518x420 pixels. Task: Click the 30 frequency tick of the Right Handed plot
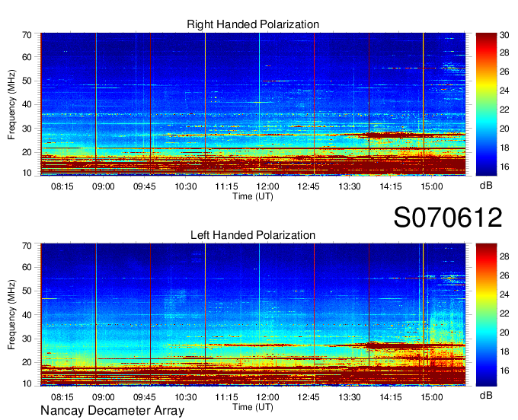click(27, 129)
